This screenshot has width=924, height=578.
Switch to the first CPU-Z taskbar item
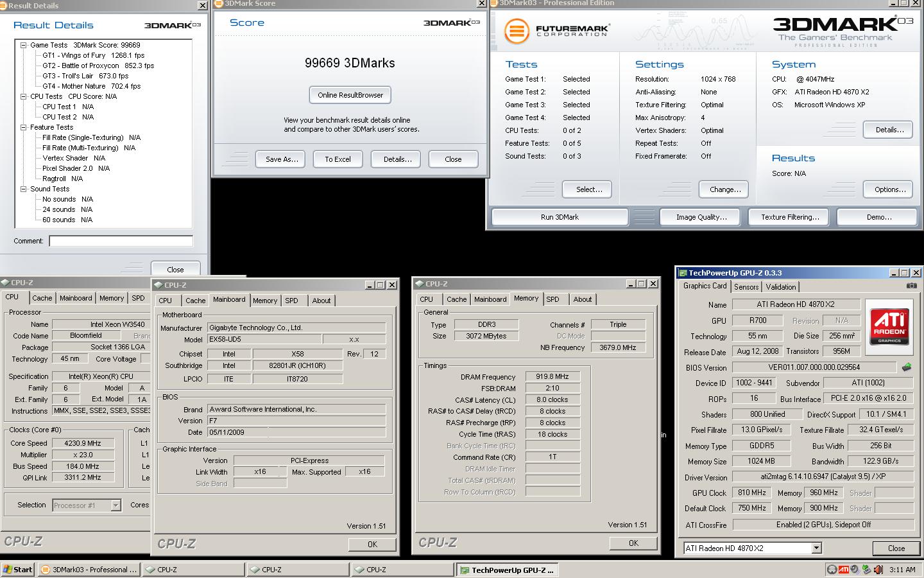[193, 569]
